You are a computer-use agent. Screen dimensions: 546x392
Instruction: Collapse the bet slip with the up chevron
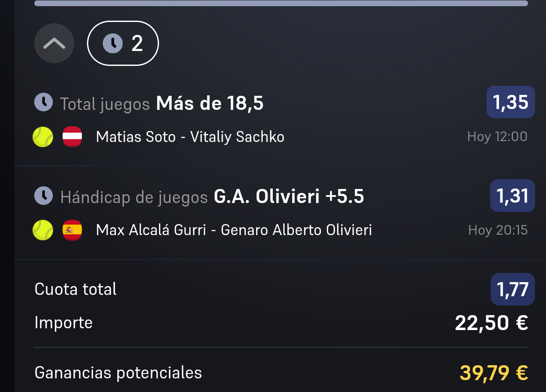[54, 43]
